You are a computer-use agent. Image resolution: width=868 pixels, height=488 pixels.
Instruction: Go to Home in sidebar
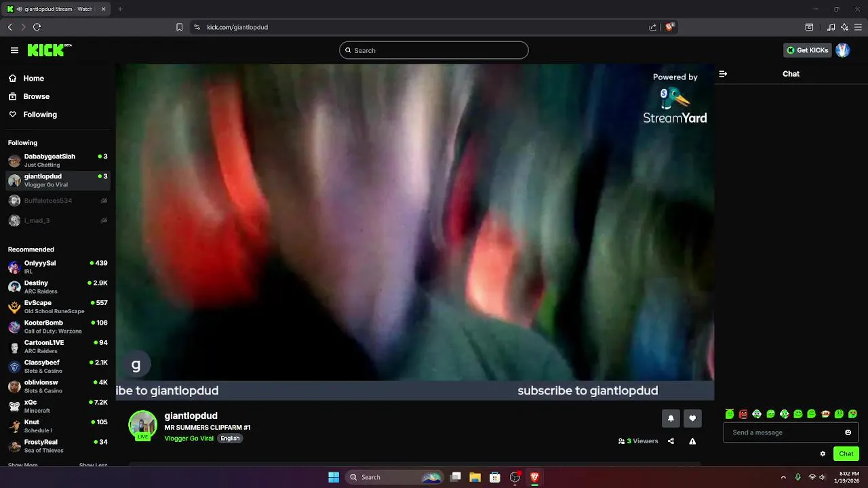pyautogui.click(x=58, y=78)
